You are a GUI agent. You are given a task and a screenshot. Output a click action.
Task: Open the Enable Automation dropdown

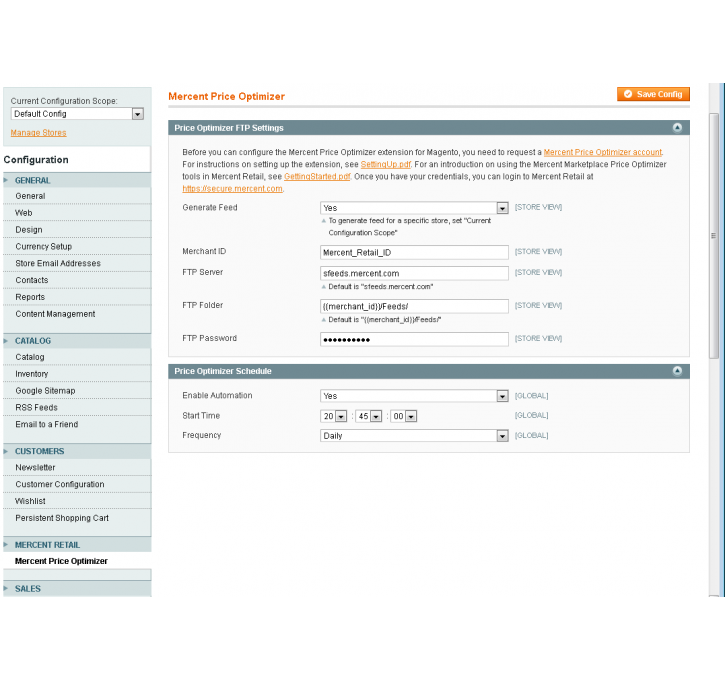coord(414,396)
